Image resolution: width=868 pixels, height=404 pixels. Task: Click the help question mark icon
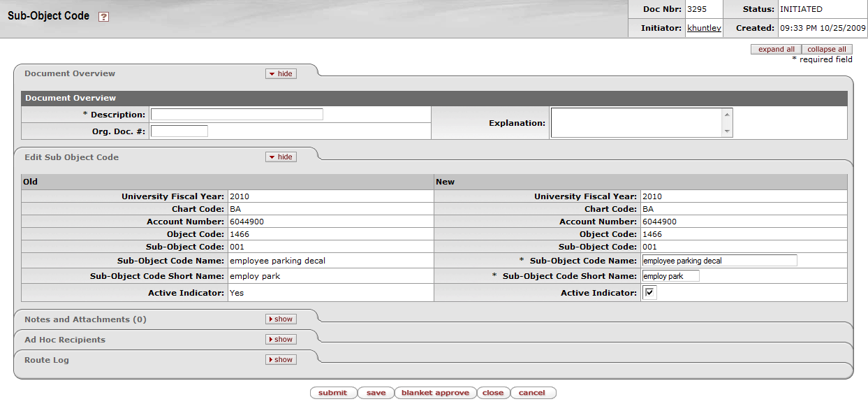[103, 17]
